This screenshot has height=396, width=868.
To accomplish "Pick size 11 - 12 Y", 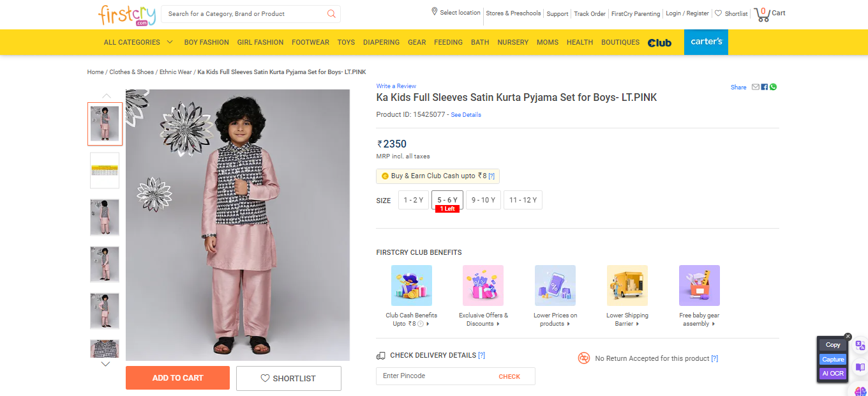I will (x=523, y=200).
